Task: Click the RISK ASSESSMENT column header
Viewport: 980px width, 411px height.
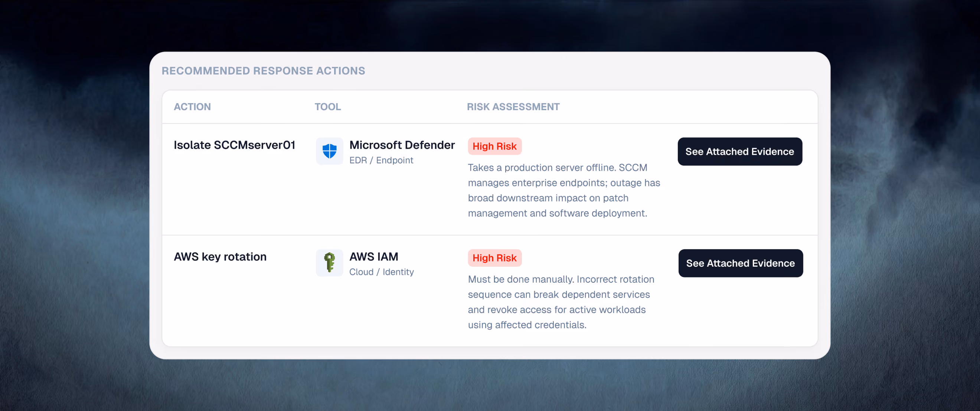Action: [513, 107]
